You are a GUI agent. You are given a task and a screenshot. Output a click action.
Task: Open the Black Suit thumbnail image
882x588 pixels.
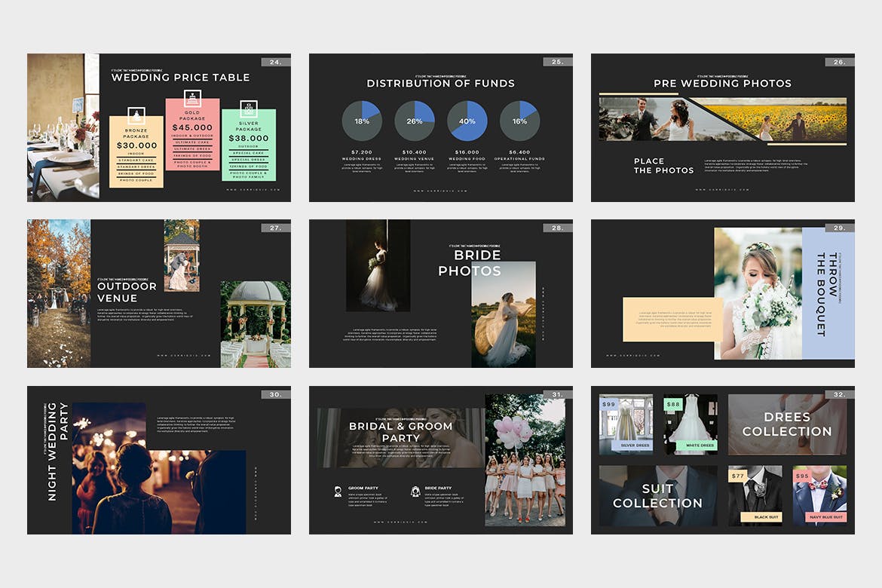tap(755, 494)
